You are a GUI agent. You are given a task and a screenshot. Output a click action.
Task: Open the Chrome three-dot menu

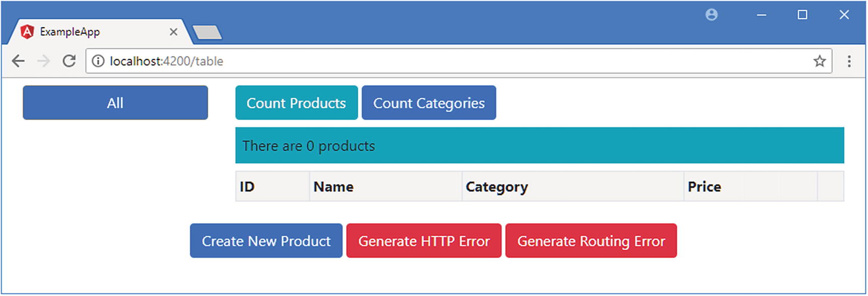tap(849, 61)
